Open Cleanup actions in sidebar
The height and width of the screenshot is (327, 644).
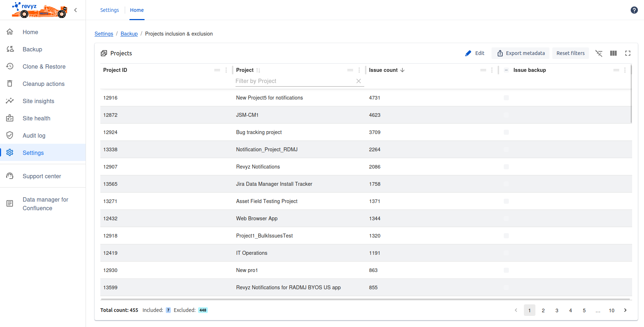tap(44, 84)
